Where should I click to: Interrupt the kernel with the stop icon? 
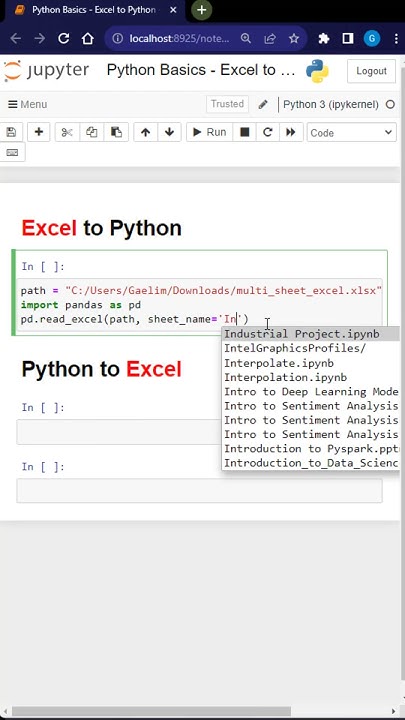tap(245, 132)
